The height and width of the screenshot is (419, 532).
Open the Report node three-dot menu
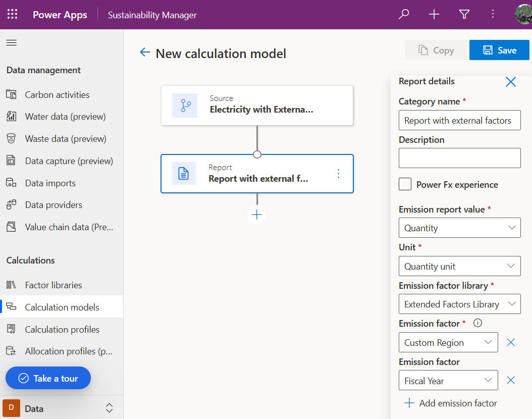pyautogui.click(x=338, y=173)
